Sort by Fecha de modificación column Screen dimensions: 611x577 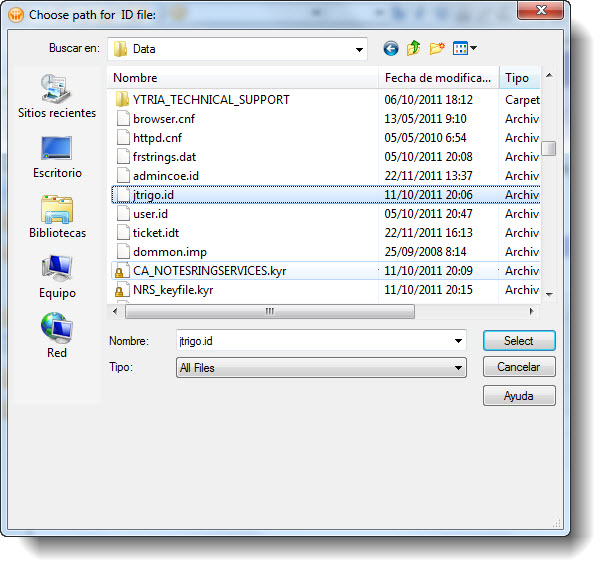pos(438,78)
